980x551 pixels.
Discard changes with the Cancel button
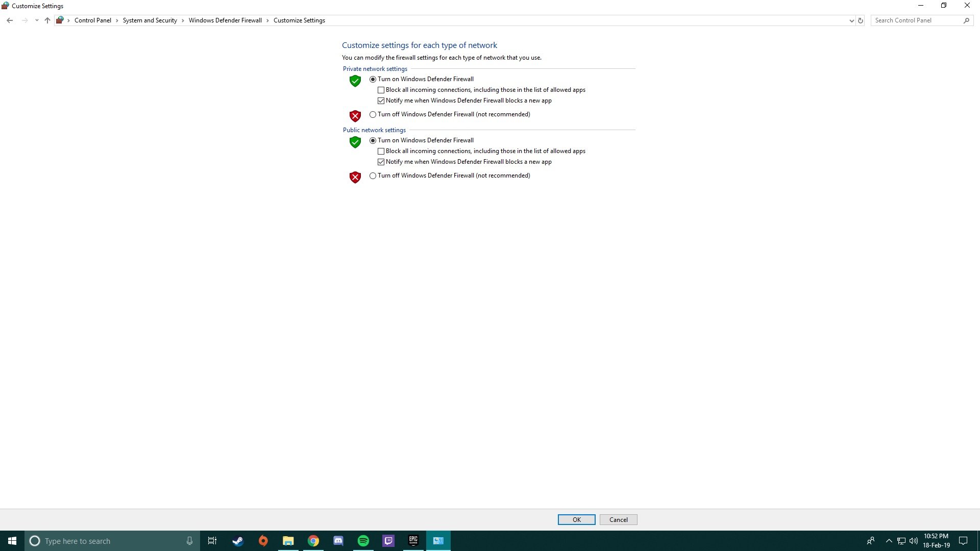pyautogui.click(x=618, y=519)
